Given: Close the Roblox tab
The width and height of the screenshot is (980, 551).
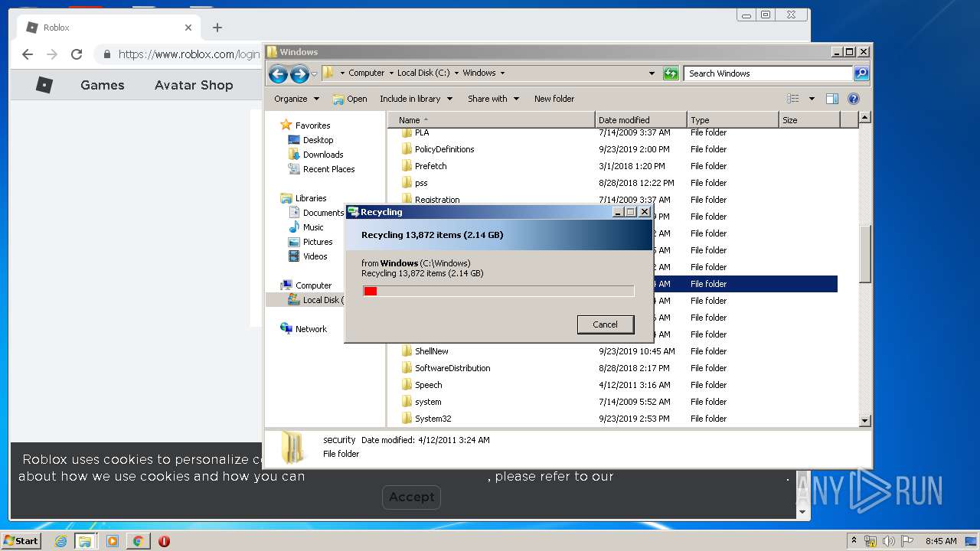Looking at the screenshot, I should coord(188,28).
